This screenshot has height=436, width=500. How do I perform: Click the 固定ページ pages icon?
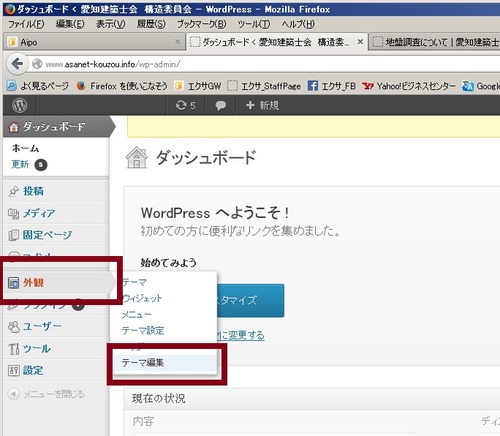(14, 235)
